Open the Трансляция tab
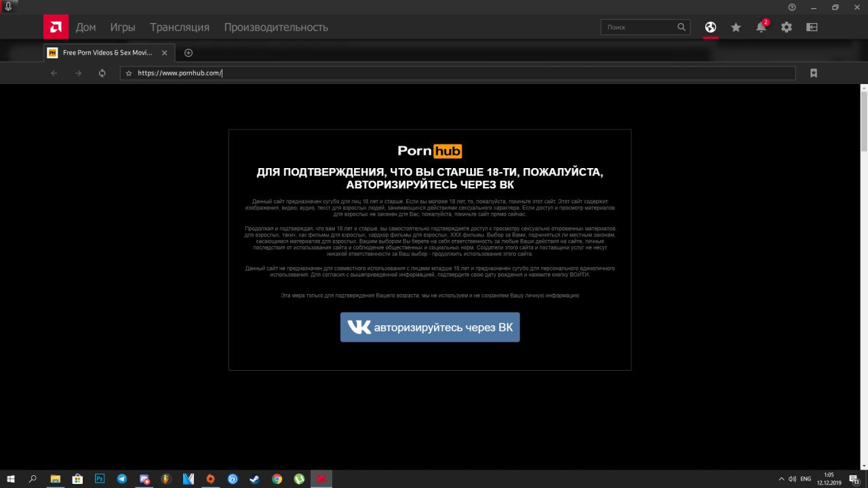Screen dimensions: 868x488 (x=180, y=27)
